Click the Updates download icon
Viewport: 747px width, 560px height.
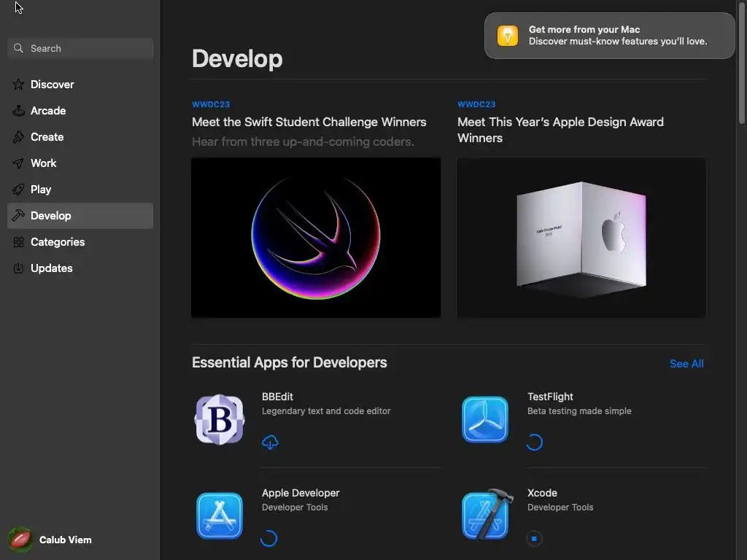18,268
